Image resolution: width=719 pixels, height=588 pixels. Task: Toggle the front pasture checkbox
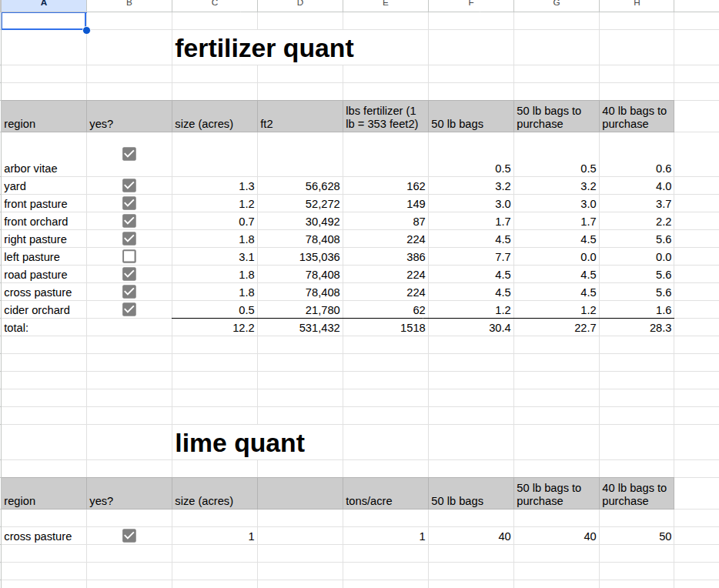[x=129, y=203]
